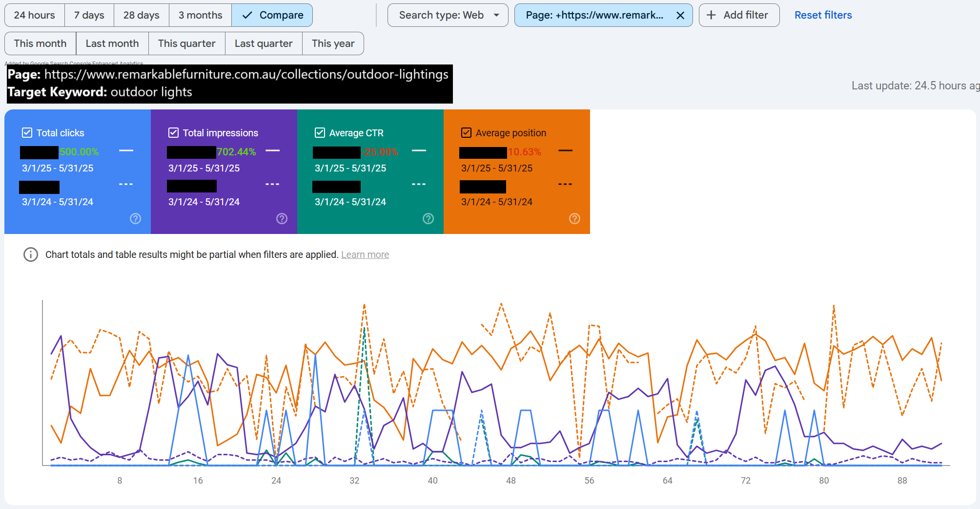This screenshot has height=509, width=980.
Task: Open the Learn more link
Action: (365, 254)
